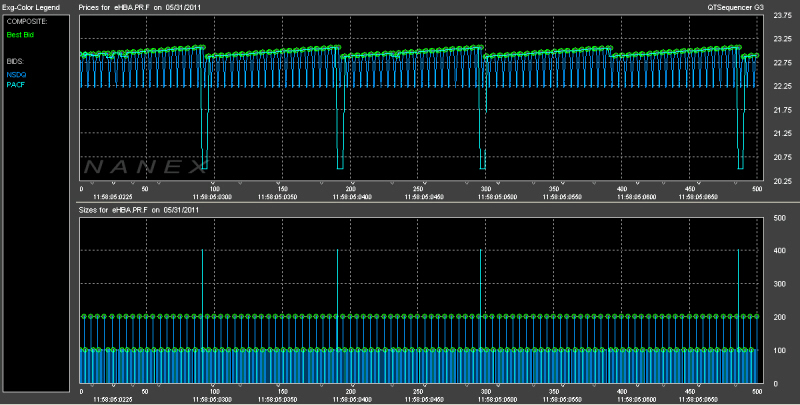The height and width of the screenshot is (405, 800).
Task: Click the 11:58:05.0400 timestamp under the prices chart
Action: [353, 196]
